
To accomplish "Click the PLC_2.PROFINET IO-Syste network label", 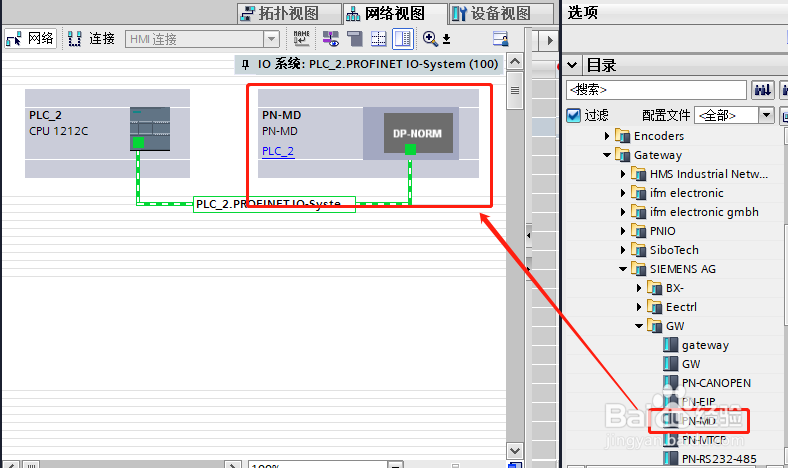I will coord(274,204).
